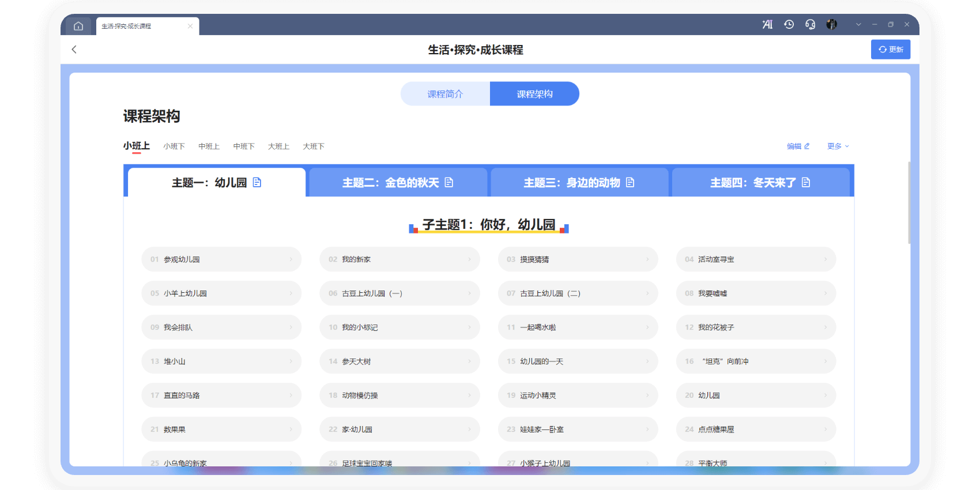Open the user avatar profile
The height and width of the screenshot is (490, 980).
[831, 24]
